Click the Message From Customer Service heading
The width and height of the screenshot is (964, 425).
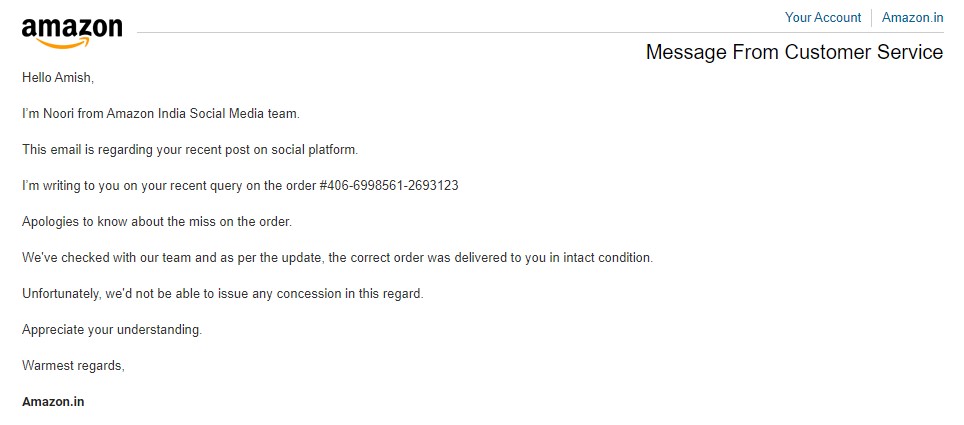point(794,52)
